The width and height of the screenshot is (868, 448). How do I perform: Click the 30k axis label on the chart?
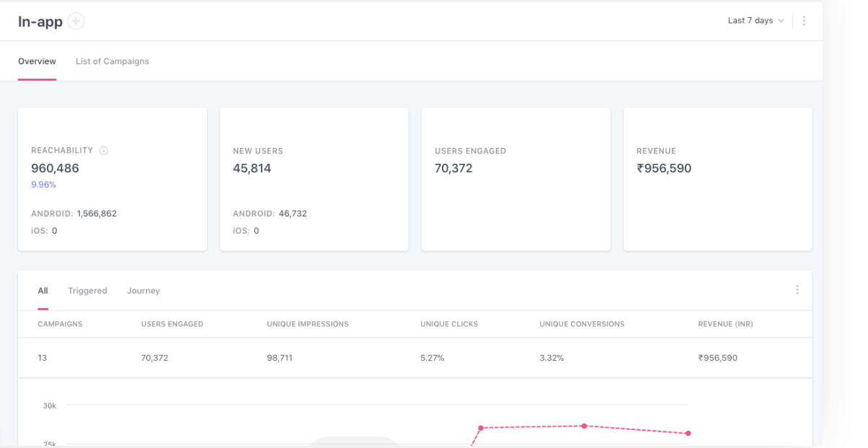coord(49,406)
